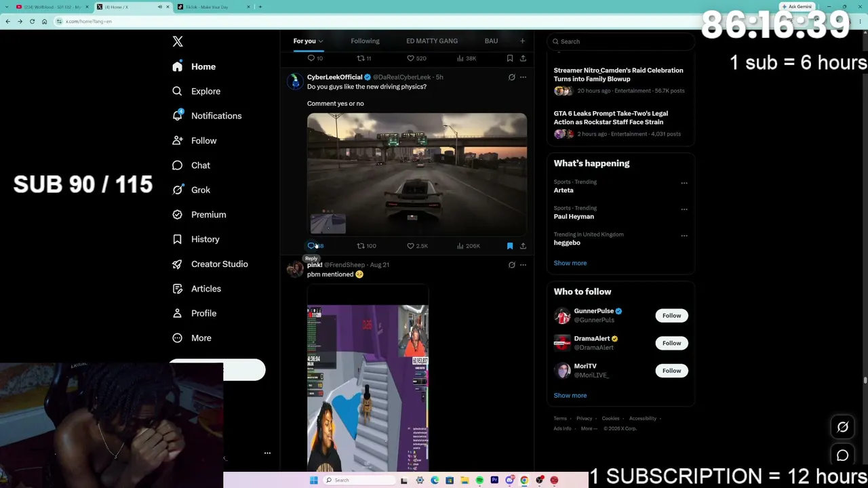868x488 pixels.
Task: Close the TikTok browser tab
Action: click(x=249, y=7)
